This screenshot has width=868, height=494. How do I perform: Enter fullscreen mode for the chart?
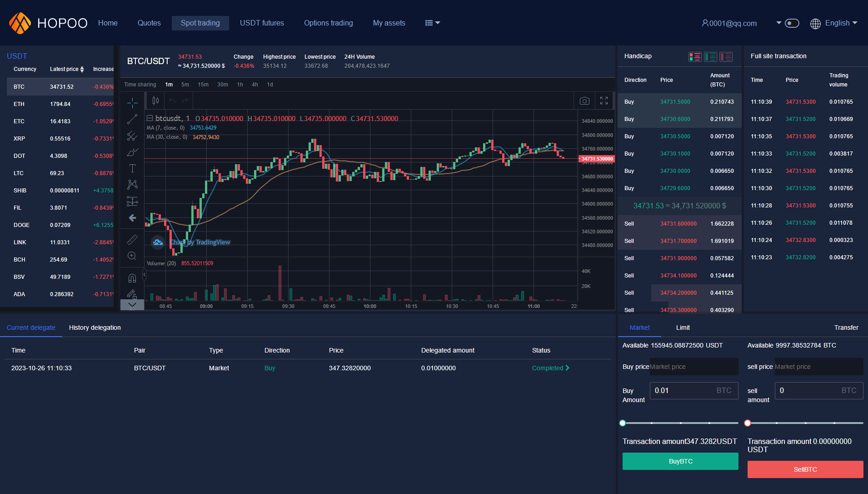pos(604,101)
